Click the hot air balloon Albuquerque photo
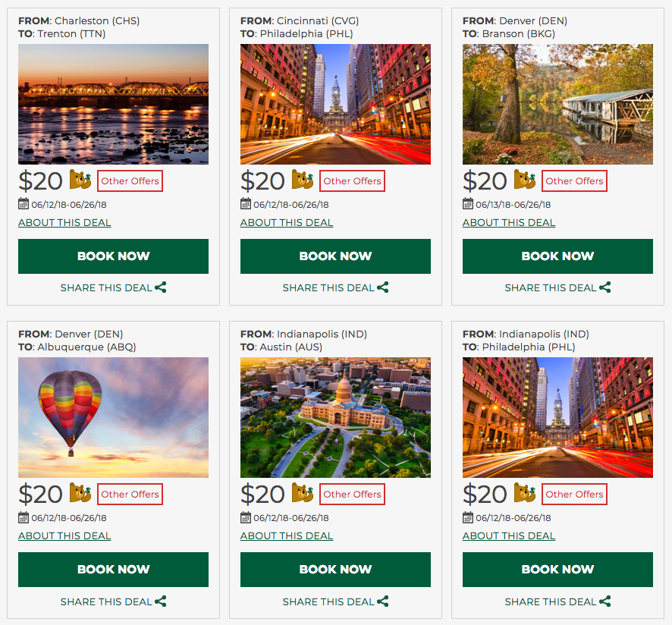The height and width of the screenshot is (625, 672). [113, 418]
